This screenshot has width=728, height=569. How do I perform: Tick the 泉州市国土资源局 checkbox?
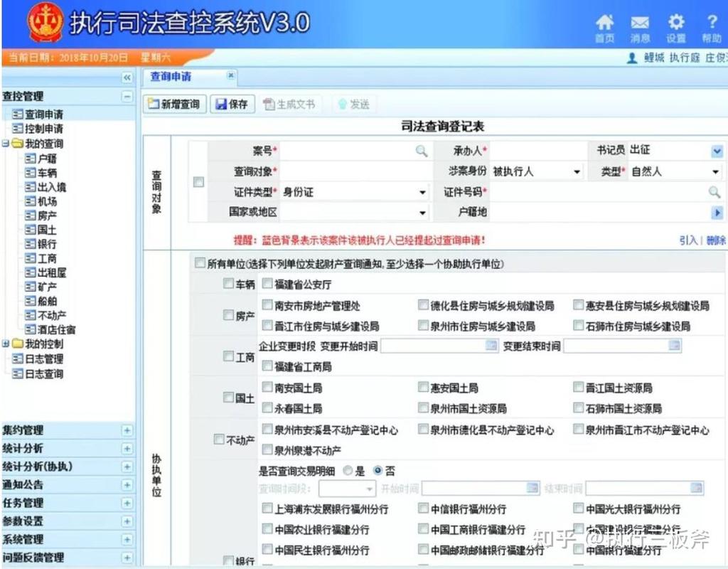(423, 408)
